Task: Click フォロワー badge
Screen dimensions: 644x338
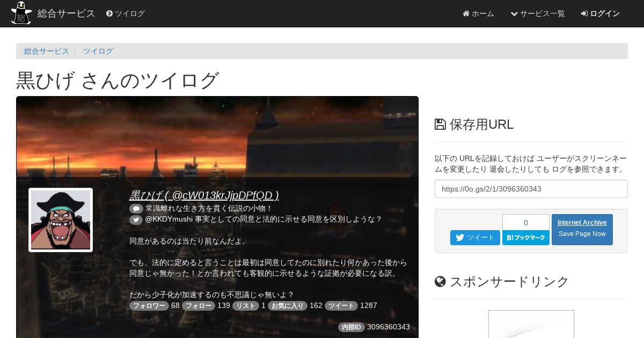Action: [x=149, y=306]
